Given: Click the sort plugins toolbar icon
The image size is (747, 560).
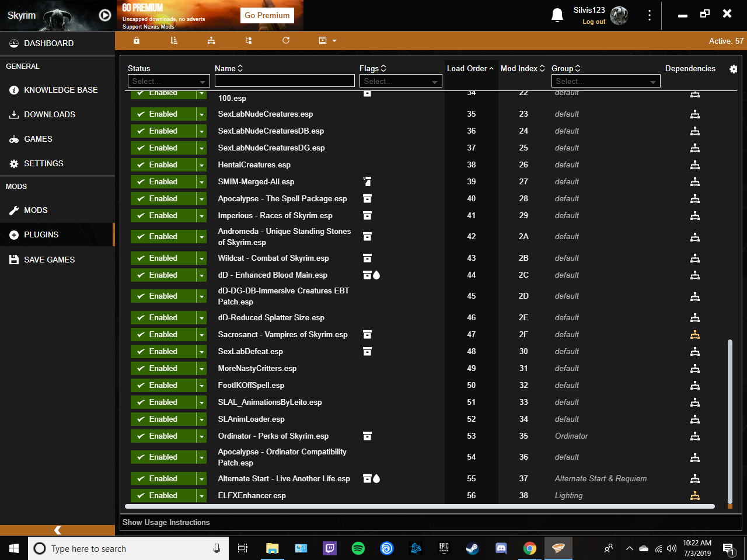Looking at the screenshot, I should (174, 40).
